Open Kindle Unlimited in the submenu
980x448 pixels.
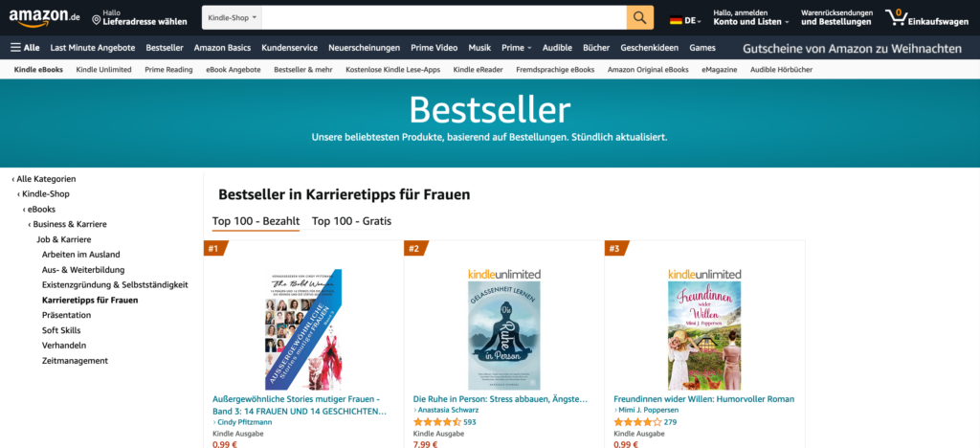tap(103, 69)
